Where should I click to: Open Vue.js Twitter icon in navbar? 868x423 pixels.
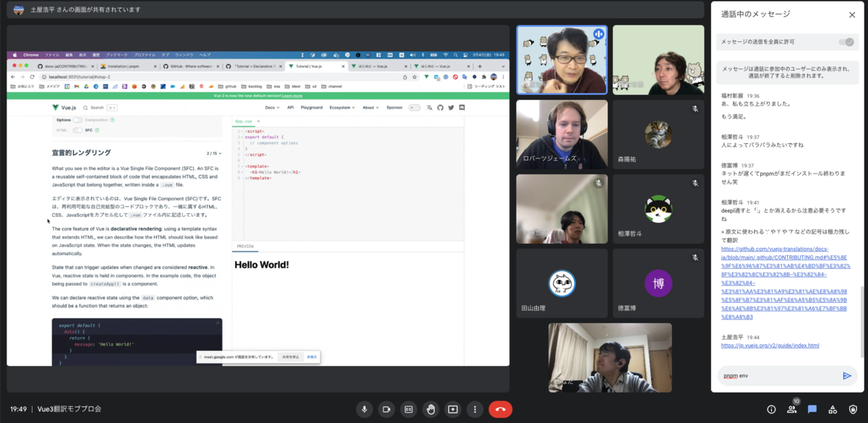(x=451, y=108)
